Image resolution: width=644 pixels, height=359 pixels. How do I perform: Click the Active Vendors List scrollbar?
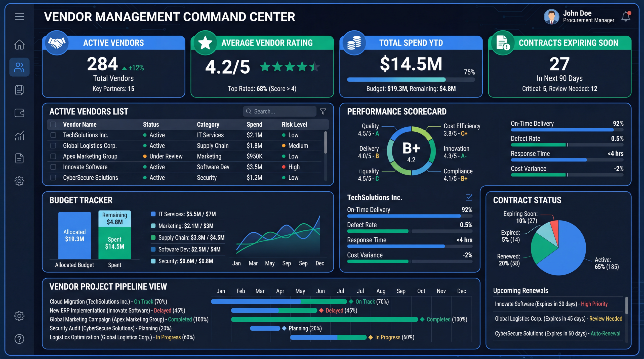(326, 142)
